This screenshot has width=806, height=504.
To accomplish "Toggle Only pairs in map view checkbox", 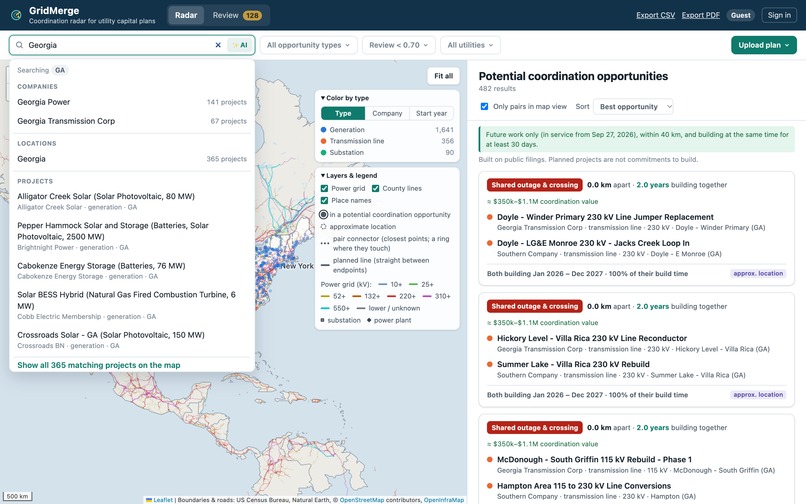I will [484, 106].
